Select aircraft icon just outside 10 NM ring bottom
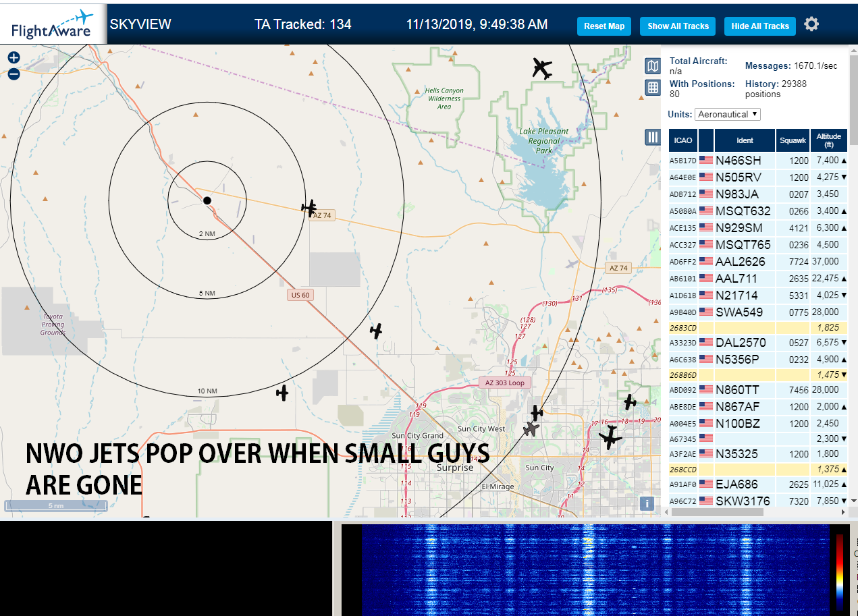Screen dimensions: 858x616 tap(283, 392)
